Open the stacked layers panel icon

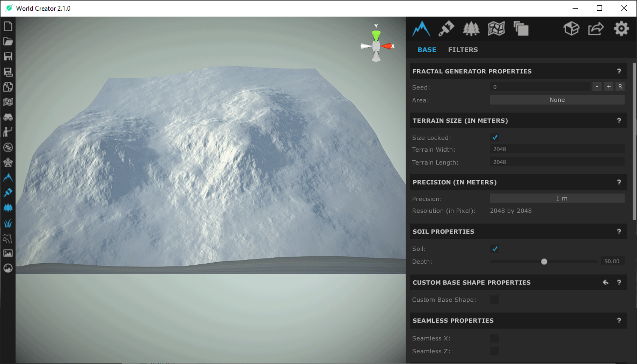pos(521,28)
